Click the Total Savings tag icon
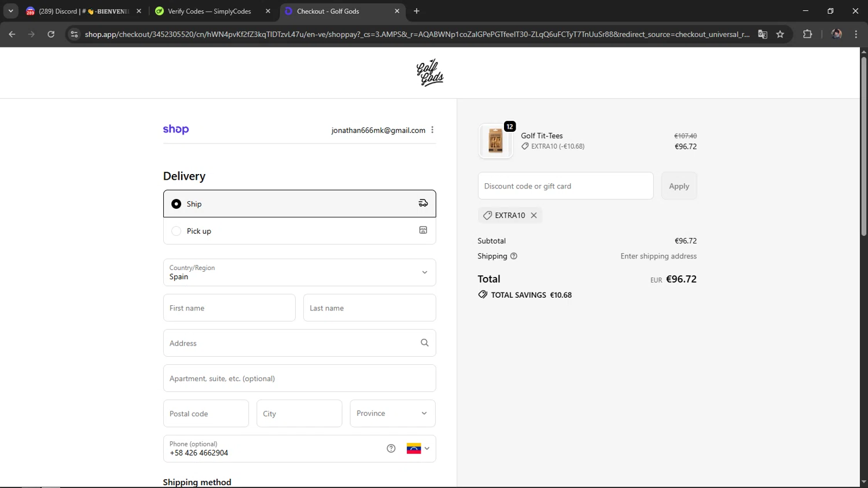This screenshot has height=488, width=868. click(x=483, y=295)
